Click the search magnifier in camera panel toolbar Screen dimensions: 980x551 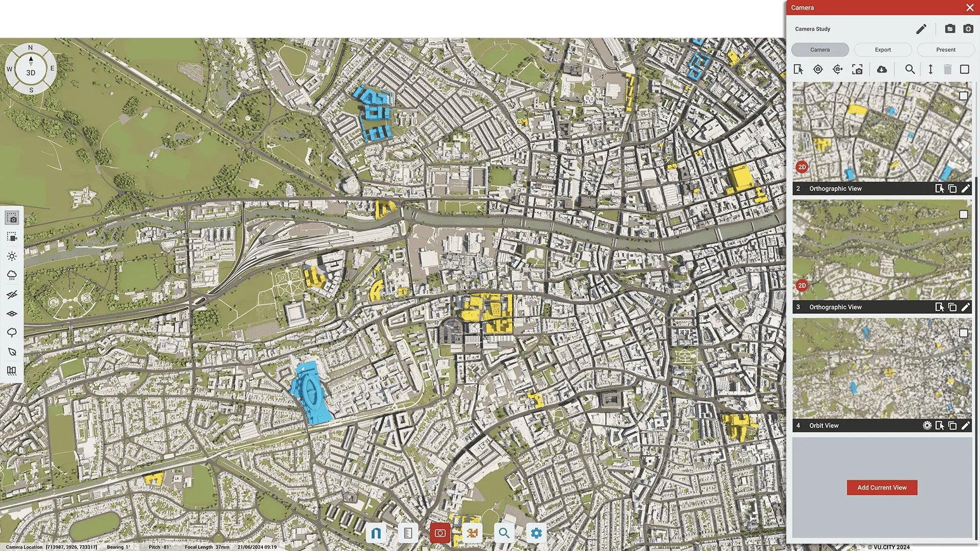click(910, 69)
